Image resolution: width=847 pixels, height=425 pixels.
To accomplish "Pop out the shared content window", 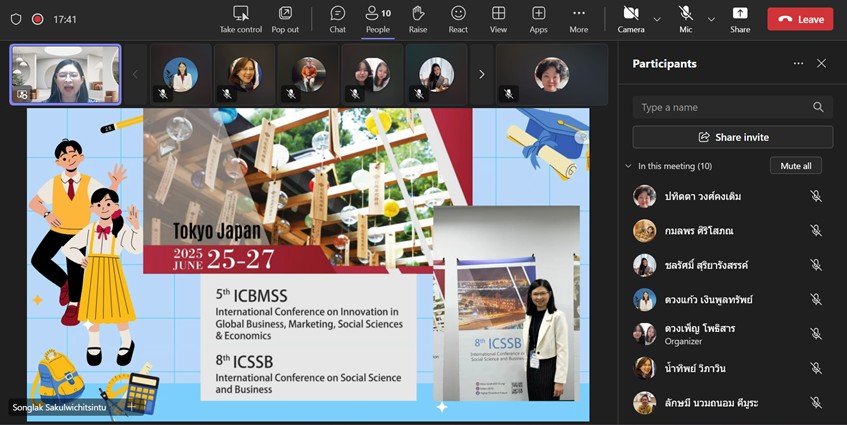I will (285, 18).
